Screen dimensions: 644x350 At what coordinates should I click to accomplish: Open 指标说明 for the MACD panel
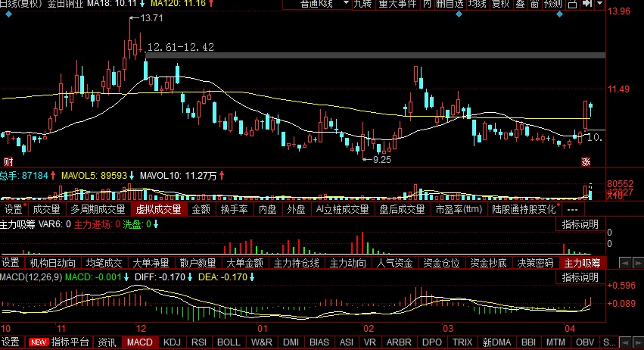click(580, 277)
